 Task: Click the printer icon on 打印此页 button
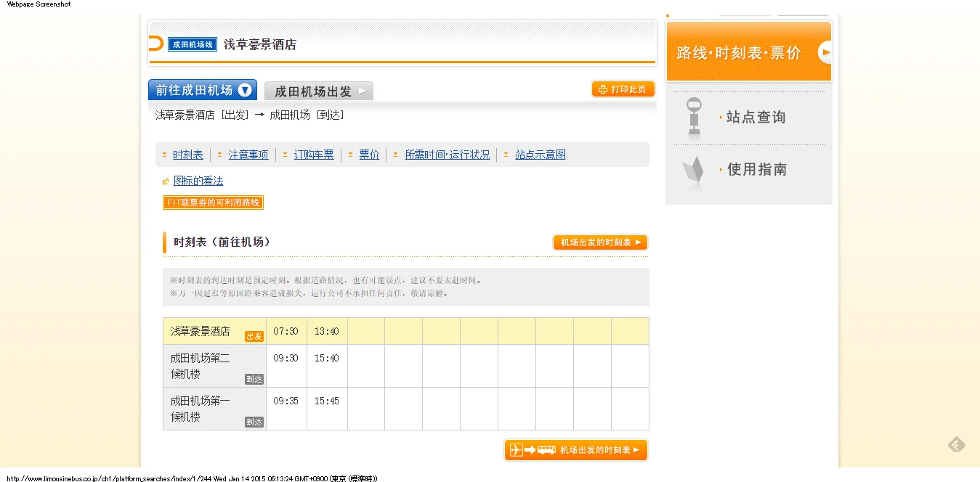pos(603,89)
